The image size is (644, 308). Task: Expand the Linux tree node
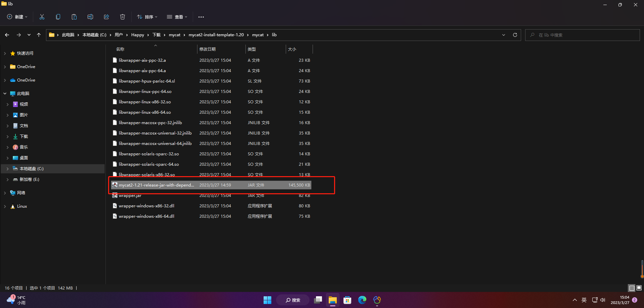[5, 206]
